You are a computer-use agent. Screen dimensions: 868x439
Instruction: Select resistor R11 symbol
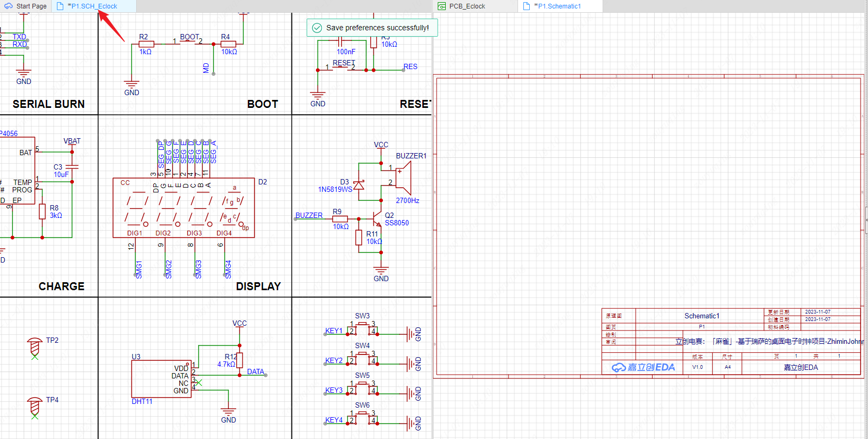(x=359, y=238)
